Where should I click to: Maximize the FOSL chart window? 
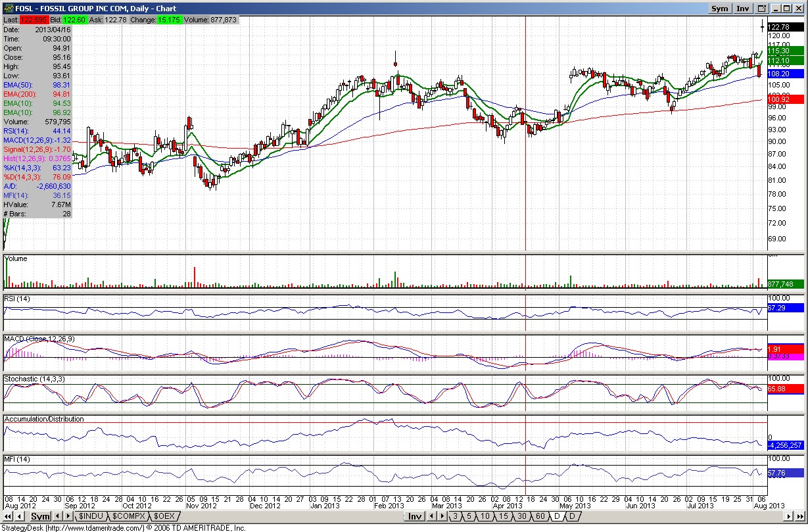click(x=786, y=9)
